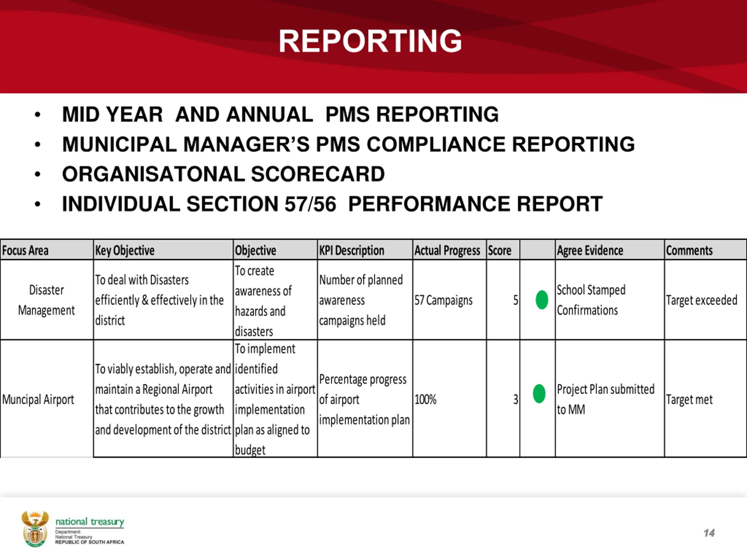Viewport: 747px width, 560px height.
Task: Click the 'Comments' column header
Action: click(x=705, y=250)
